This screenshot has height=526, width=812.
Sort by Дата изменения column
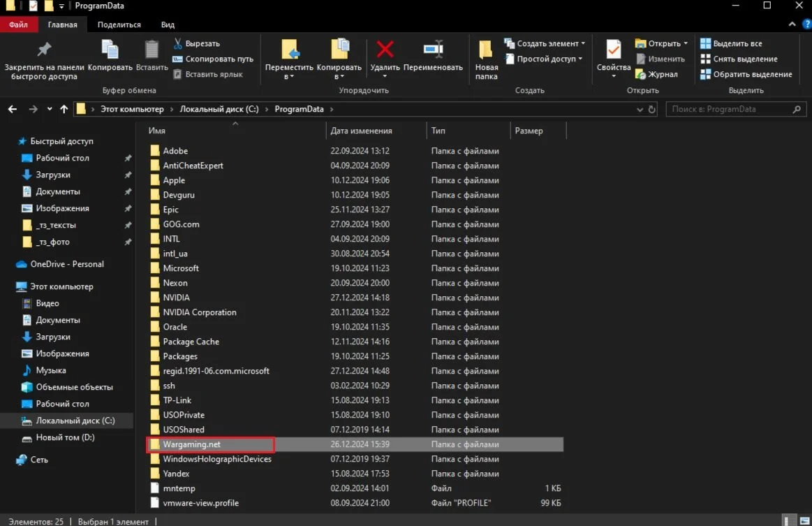(361, 131)
